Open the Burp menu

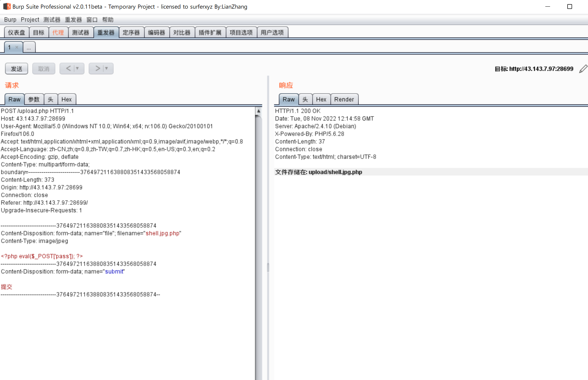[x=10, y=20]
